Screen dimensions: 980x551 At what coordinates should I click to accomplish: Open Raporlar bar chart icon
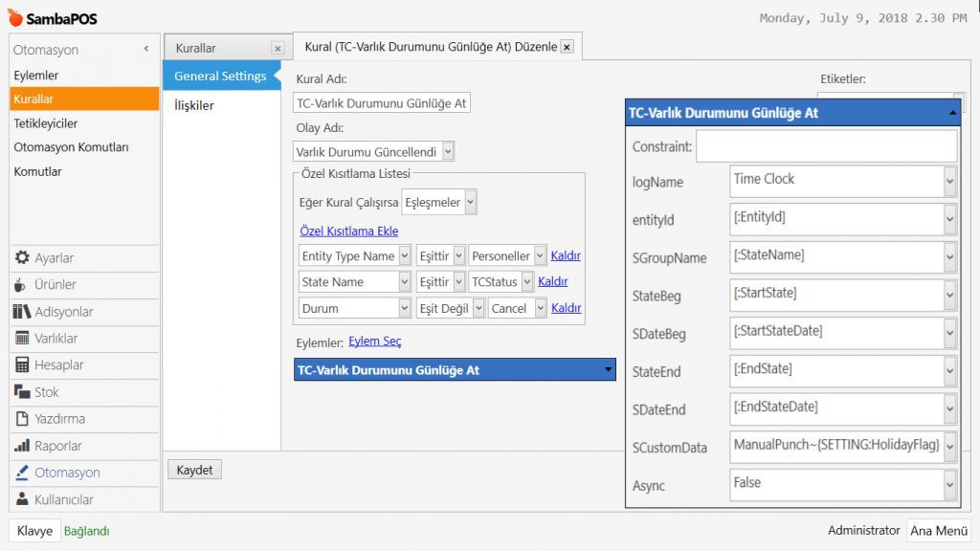(22, 446)
